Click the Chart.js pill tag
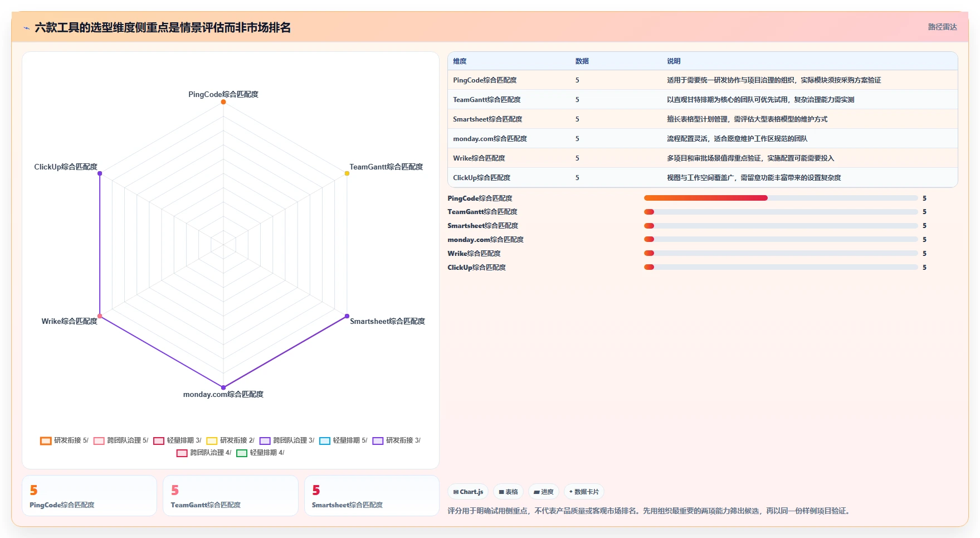Viewport: 980px width, 538px height. (468, 492)
